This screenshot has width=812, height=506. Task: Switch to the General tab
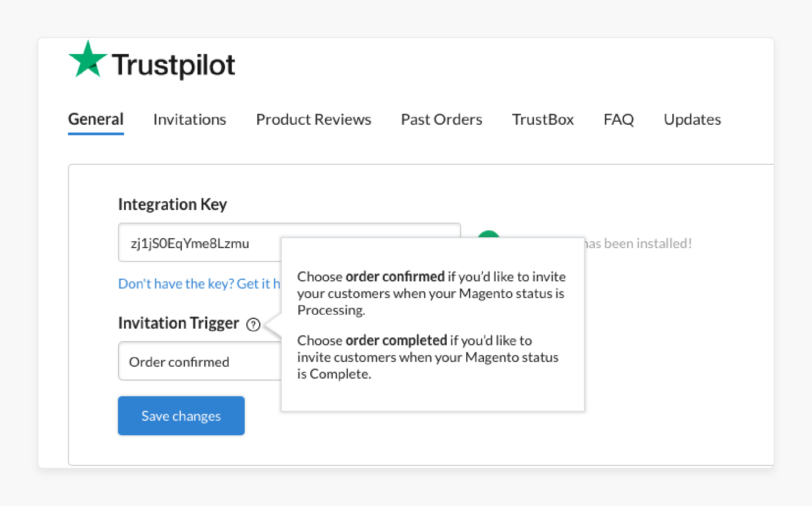pyautogui.click(x=96, y=119)
